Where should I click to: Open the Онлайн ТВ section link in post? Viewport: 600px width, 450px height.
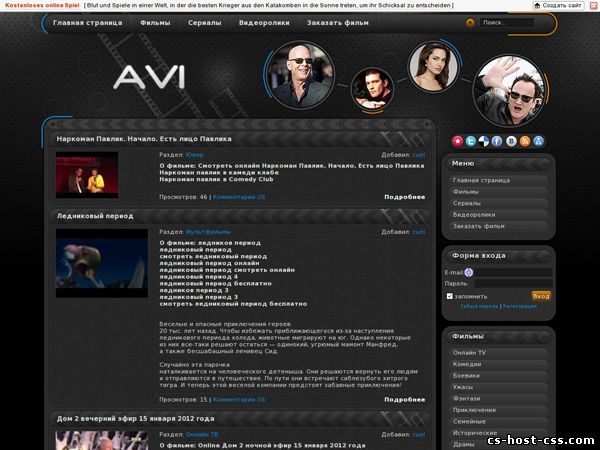click(x=202, y=435)
